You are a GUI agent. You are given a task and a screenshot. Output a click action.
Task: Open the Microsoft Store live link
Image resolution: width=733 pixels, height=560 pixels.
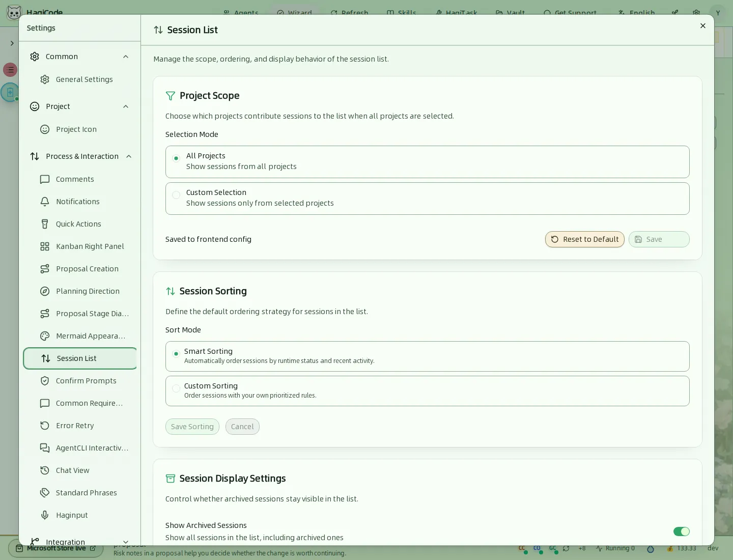click(56, 548)
